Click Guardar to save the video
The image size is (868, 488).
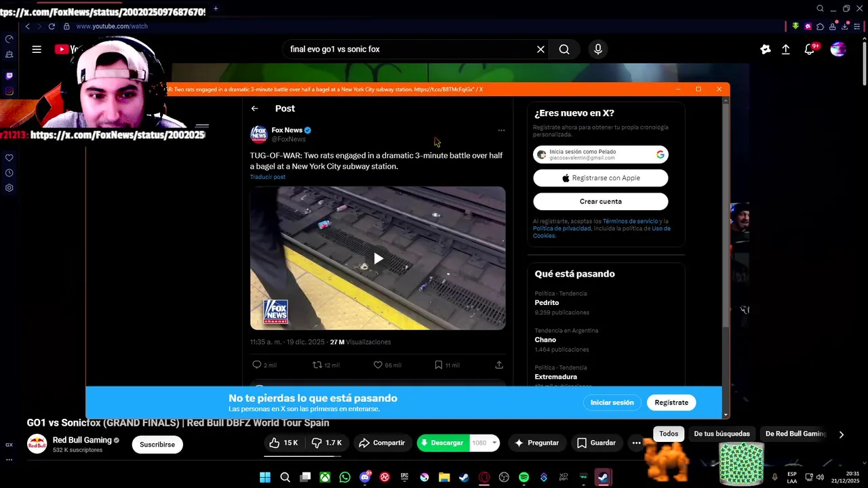pos(596,443)
